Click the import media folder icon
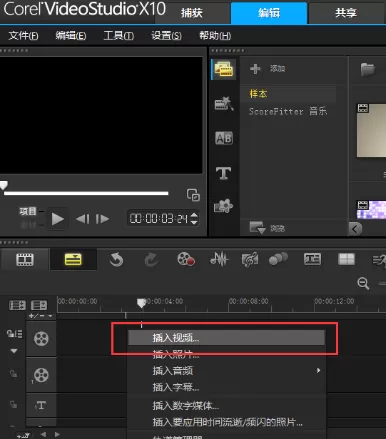 tap(368, 70)
